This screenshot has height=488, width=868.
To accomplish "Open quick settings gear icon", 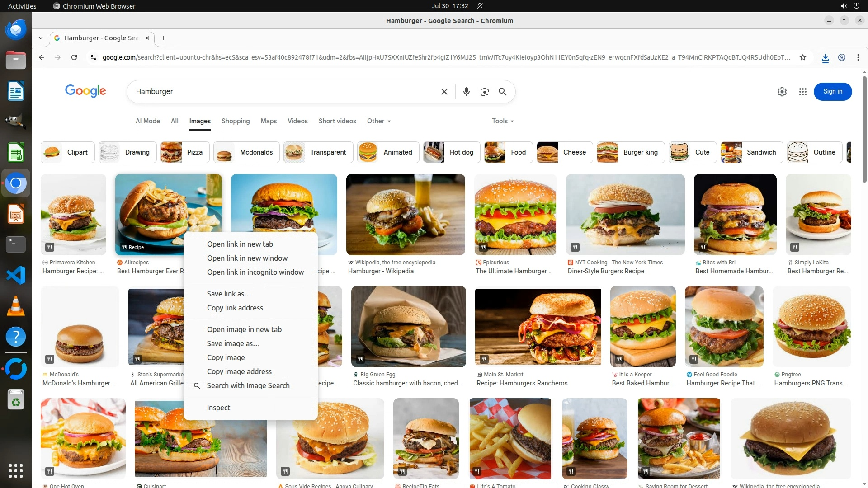I will [x=782, y=92].
